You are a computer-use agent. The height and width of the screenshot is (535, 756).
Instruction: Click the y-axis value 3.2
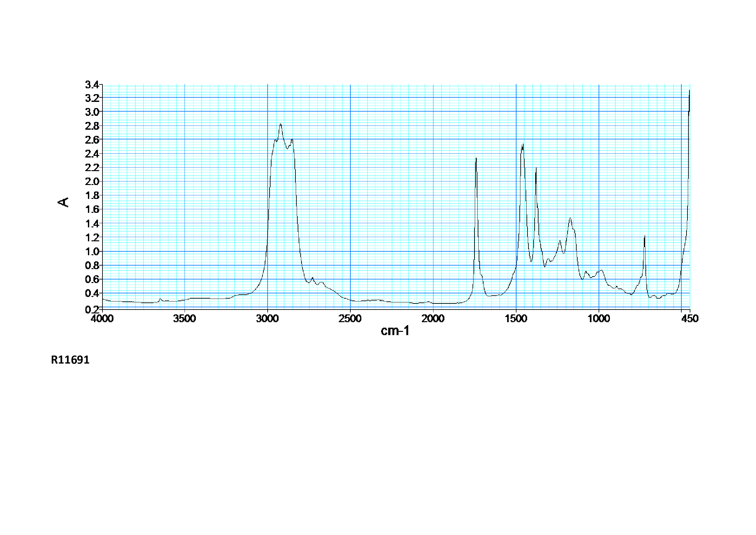point(92,98)
